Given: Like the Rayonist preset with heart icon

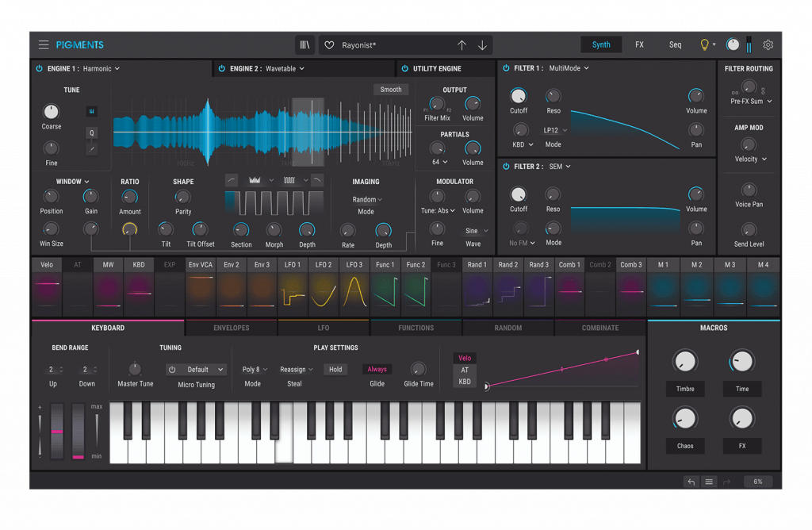Looking at the screenshot, I should (x=329, y=45).
